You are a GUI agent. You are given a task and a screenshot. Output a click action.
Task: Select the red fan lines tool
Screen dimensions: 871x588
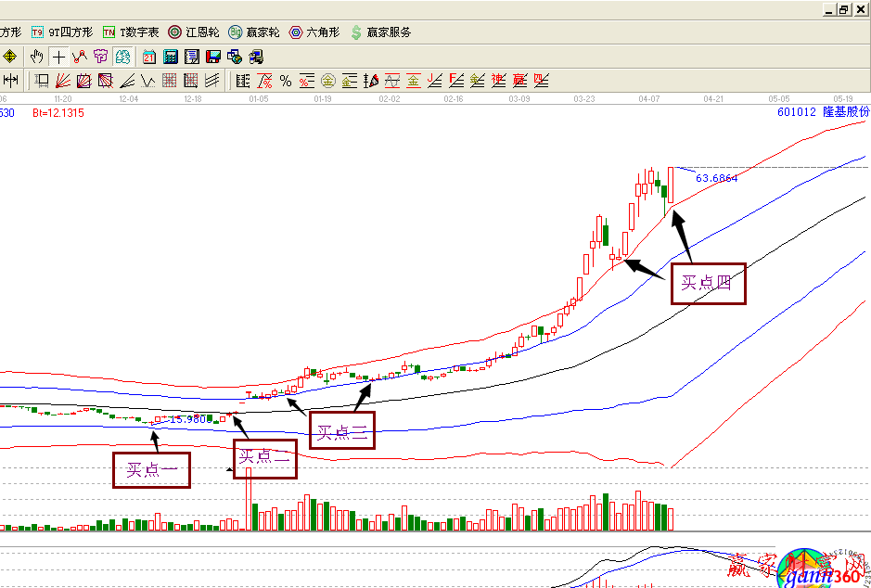tap(63, 81)
